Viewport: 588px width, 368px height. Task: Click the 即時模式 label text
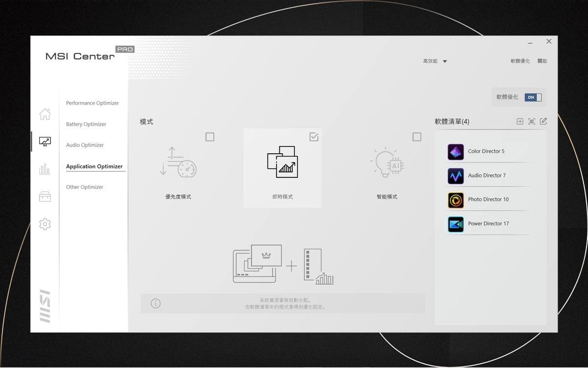283,197
